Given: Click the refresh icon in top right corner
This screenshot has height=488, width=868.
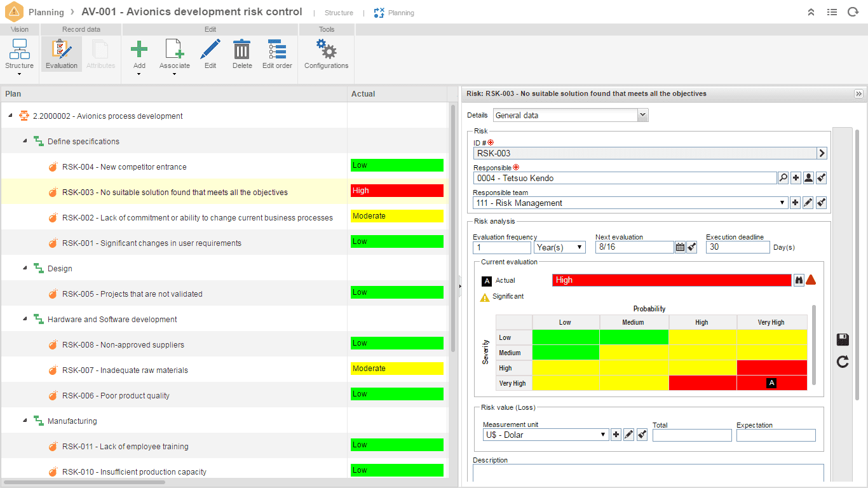Looking at the screenshot, I should click(x=853, y=12).
